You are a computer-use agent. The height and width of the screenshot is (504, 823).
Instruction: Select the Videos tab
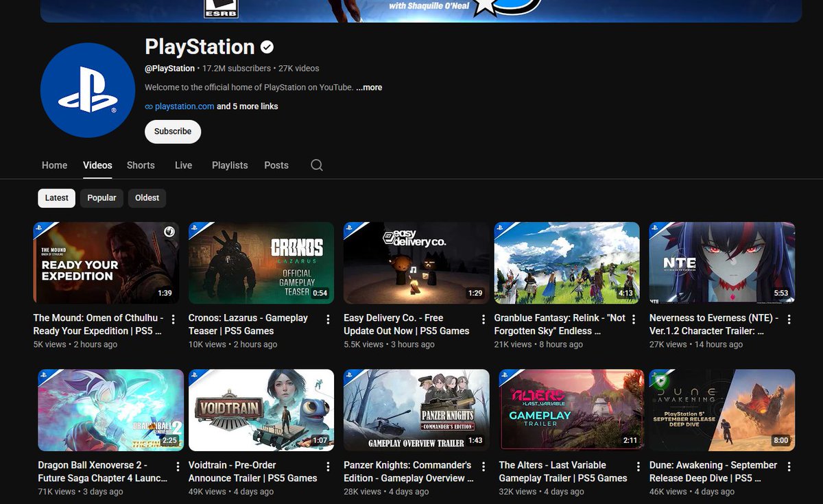[x=97, y=165]
